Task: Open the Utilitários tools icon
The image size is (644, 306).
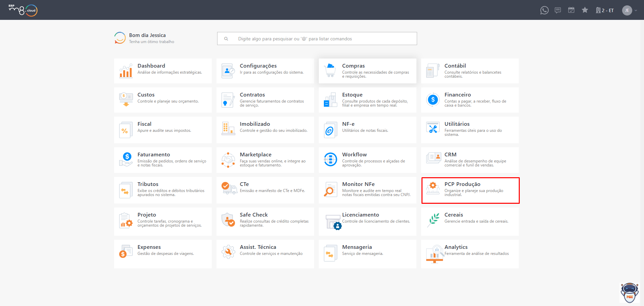Action: point(433,128)
